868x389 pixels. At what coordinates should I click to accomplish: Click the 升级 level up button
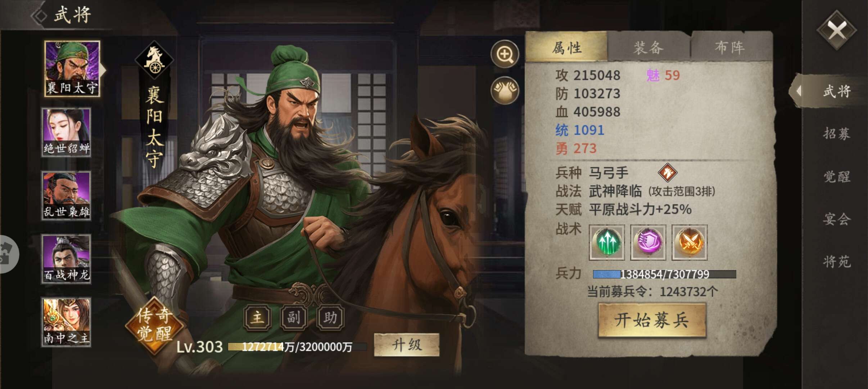pos(407,345)
